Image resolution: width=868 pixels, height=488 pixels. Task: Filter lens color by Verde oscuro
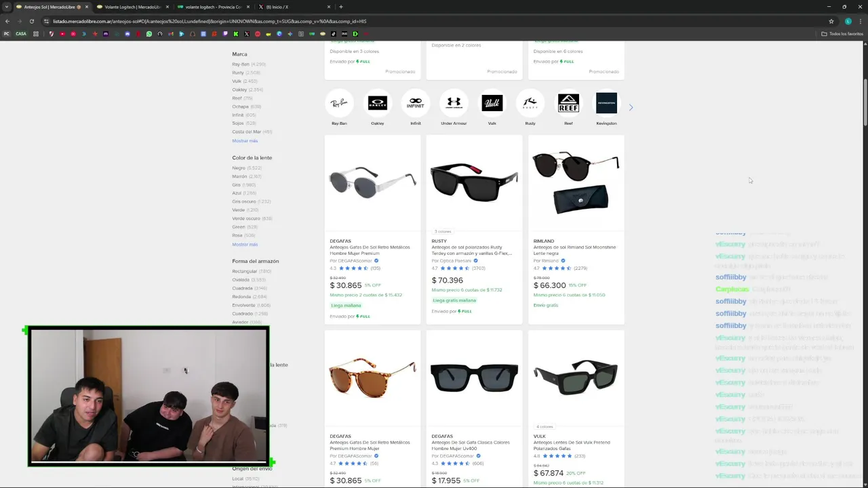(x=252, y=218)
